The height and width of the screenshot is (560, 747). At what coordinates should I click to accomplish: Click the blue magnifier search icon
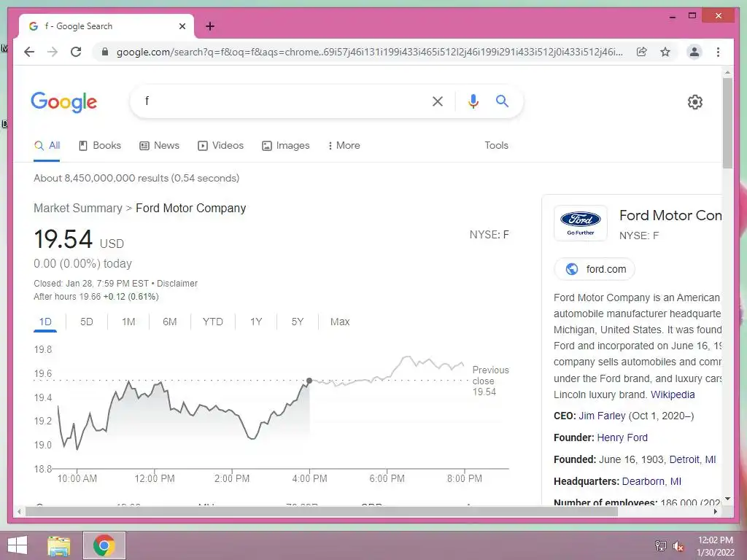(x=502, y=101)
